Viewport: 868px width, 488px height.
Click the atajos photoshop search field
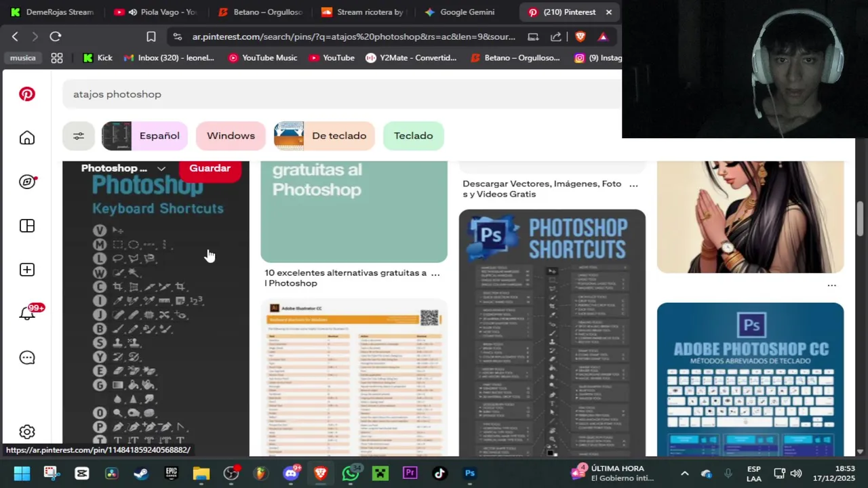[x=342, y=94]
